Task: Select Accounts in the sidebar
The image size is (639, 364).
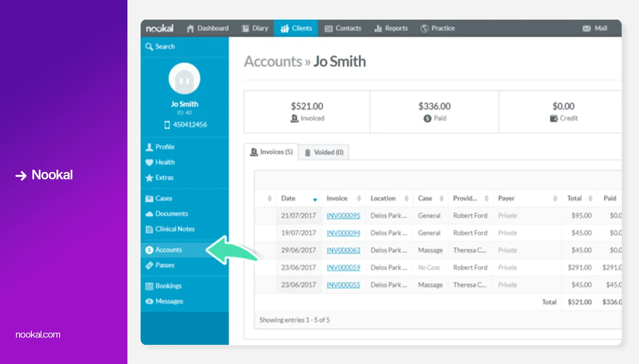Action: click(x=184, y=250)
